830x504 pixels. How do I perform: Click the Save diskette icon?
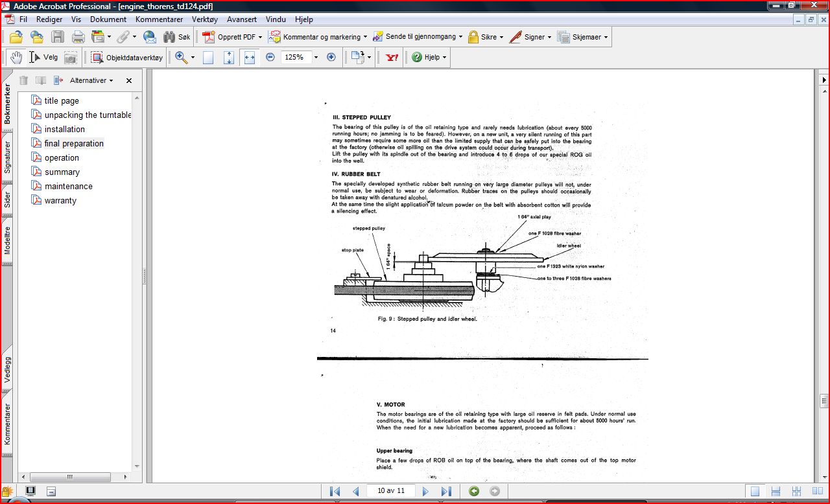pos(58,37)
